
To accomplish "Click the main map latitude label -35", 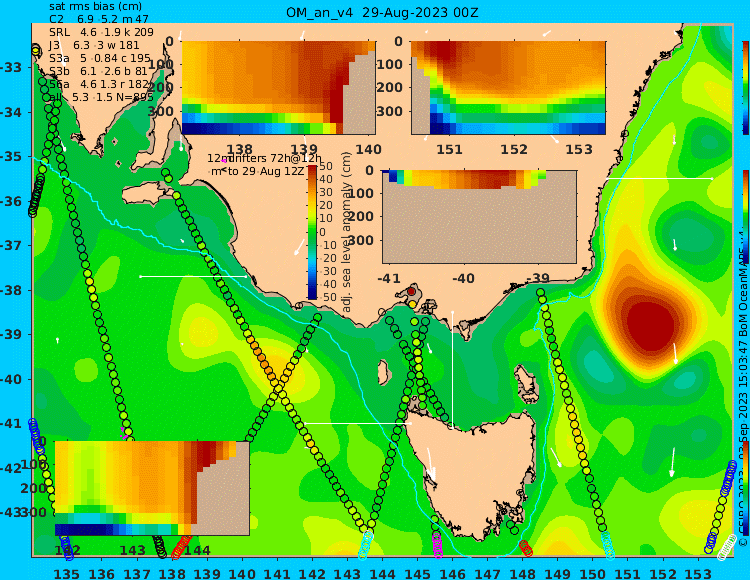I will tap(11, 157).
